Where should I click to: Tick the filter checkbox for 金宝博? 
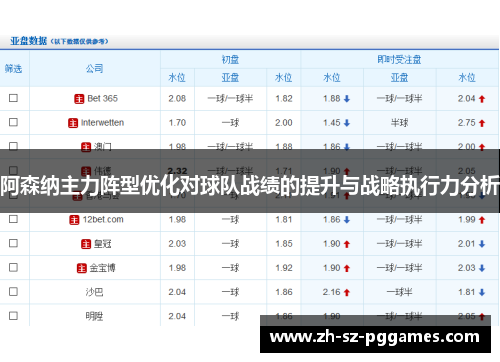tap(13, 267)
